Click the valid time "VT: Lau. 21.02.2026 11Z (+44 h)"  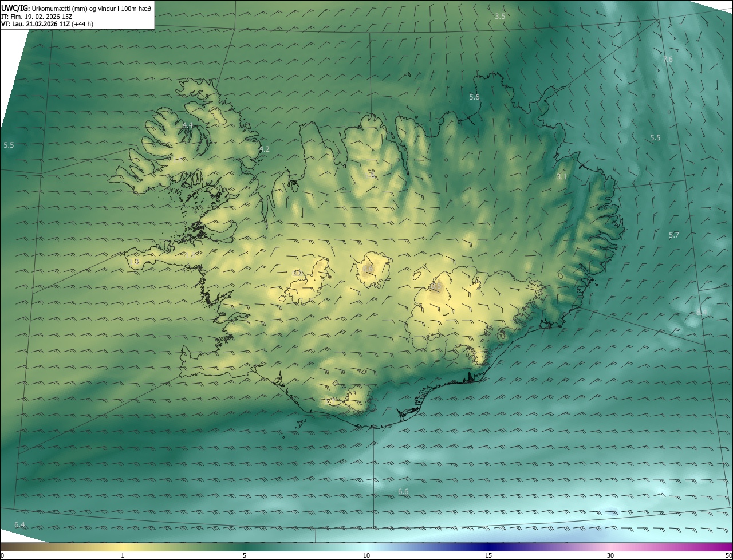(46, 25)
